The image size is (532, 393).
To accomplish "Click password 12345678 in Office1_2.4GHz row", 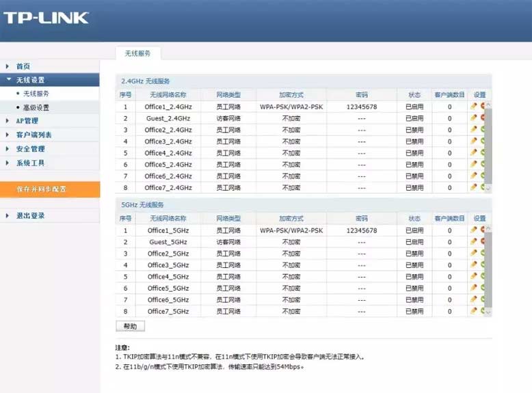I will [x=362, y=107].
